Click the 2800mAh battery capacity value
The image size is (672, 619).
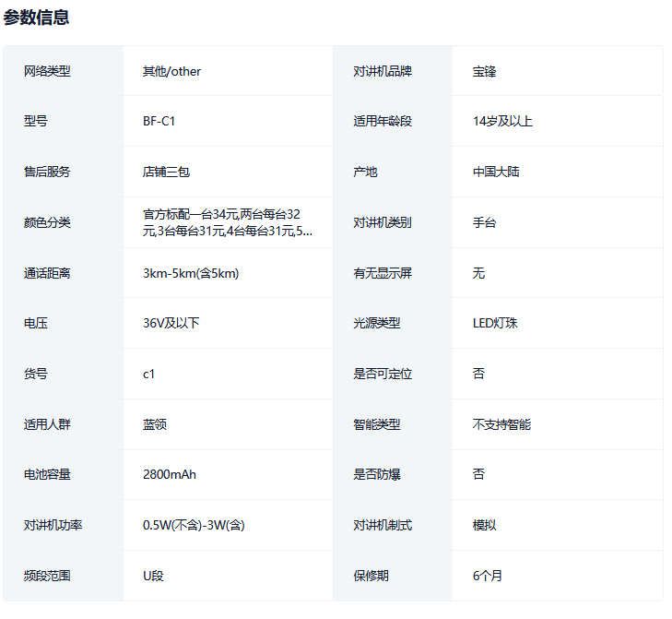[170, 474]
